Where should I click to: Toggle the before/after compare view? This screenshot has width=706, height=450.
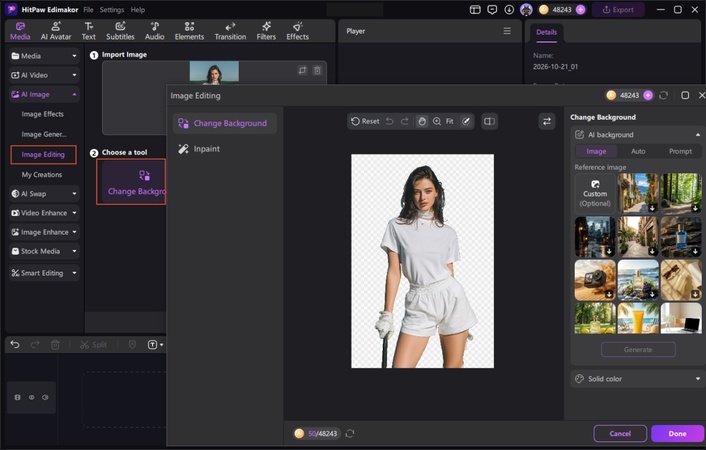[x=489, y=121]
